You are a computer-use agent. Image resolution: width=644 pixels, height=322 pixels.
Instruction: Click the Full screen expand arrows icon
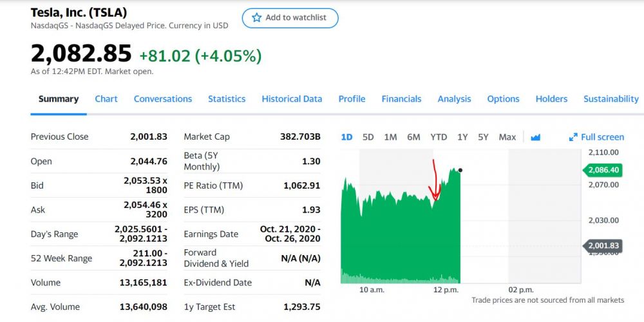[x=573, y=137]
